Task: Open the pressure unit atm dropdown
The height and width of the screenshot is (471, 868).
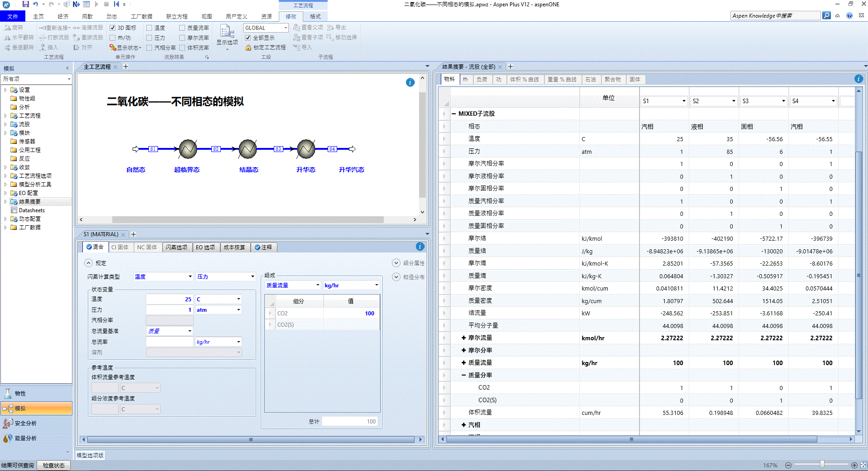Action: tap(238, 310)
